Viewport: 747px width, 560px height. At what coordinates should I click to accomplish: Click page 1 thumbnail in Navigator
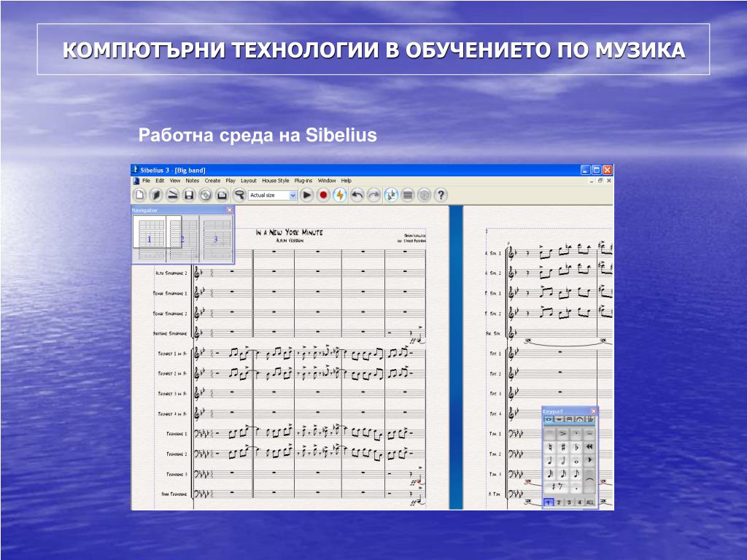(x=149, y=239)
